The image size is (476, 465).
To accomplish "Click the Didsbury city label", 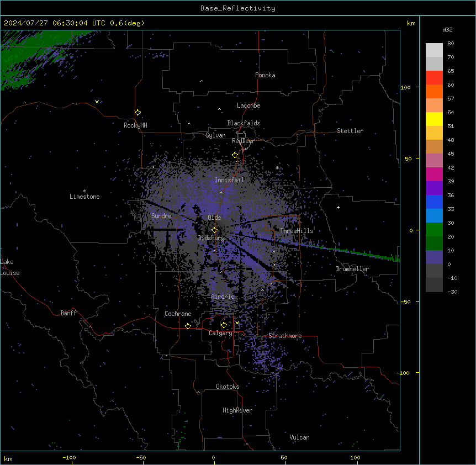I will (211, 238).
